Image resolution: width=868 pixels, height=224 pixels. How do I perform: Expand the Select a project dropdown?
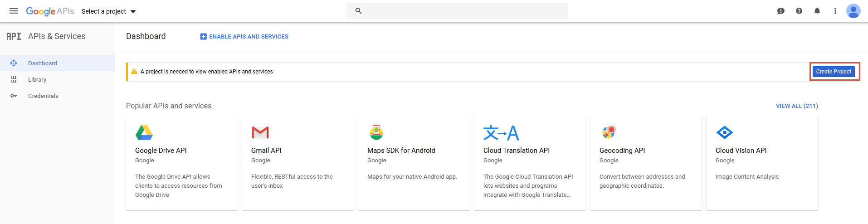(109, 11)
